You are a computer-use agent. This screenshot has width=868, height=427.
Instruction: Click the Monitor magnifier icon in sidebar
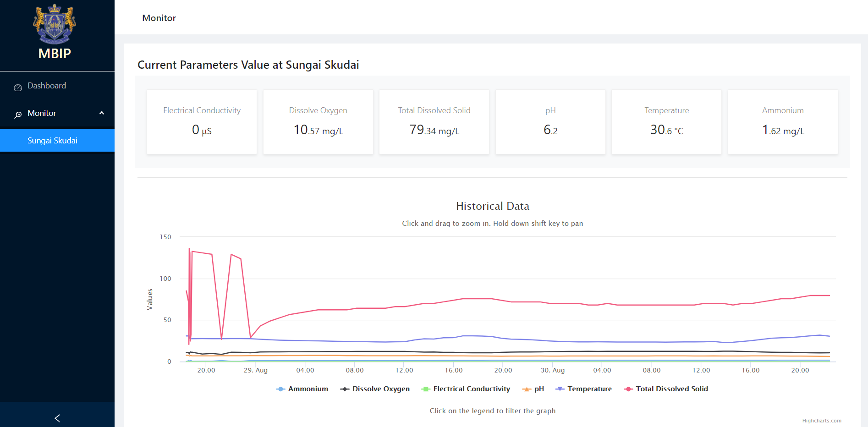(18, 115)
